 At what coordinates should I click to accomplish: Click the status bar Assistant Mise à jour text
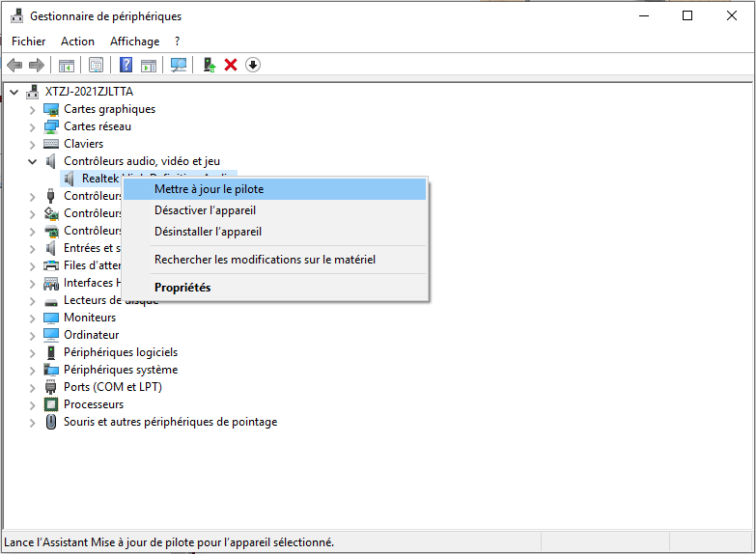click(169, 542)
